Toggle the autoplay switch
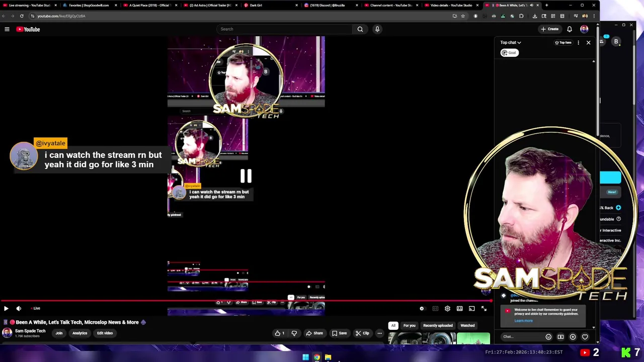644x362 pixels. [423, 309]
